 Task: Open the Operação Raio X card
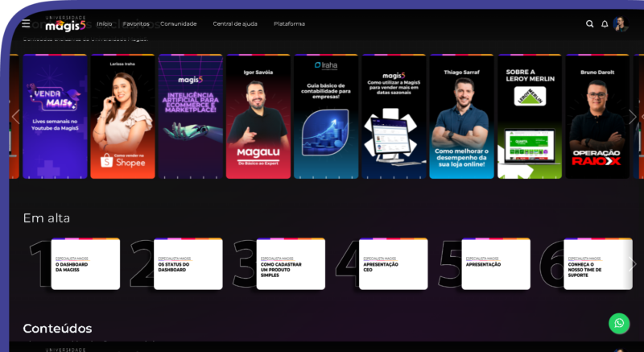coord(597,117)
